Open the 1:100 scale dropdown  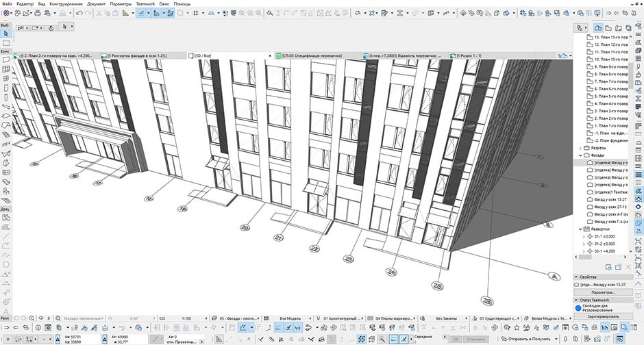pyautogui.click(x=187, y=318)
